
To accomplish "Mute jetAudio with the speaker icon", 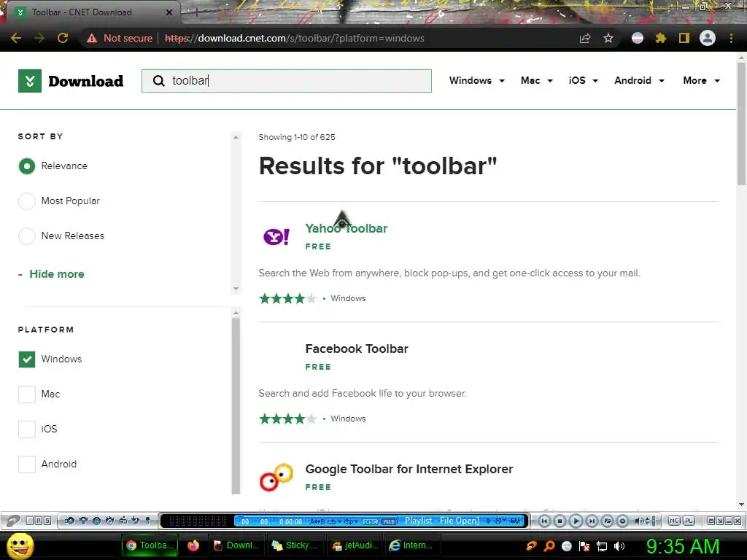I will pos(639,521).
